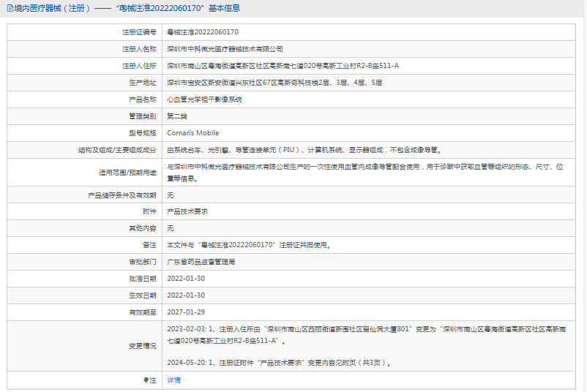Select approving department 广东省药品监督管理局
The width and height of the screenshot is (587, 392).
pyautogui.click(x=201, y=262)
